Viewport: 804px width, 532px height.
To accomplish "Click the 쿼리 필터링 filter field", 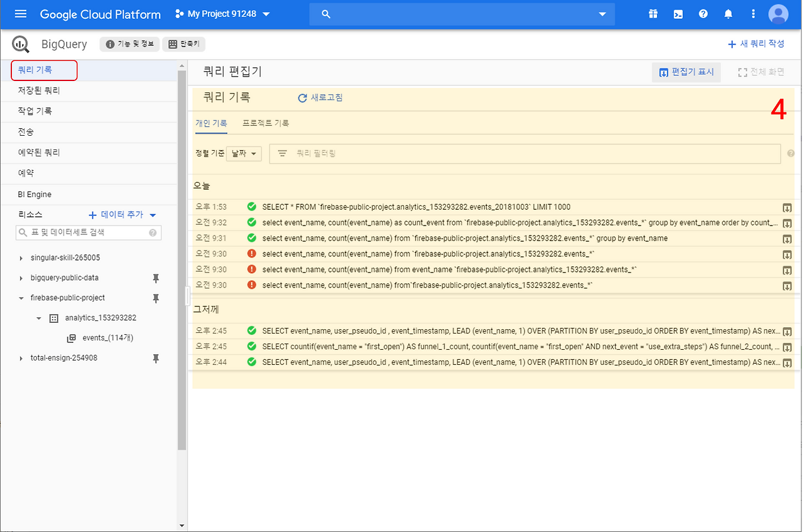I will pos(525,153).
